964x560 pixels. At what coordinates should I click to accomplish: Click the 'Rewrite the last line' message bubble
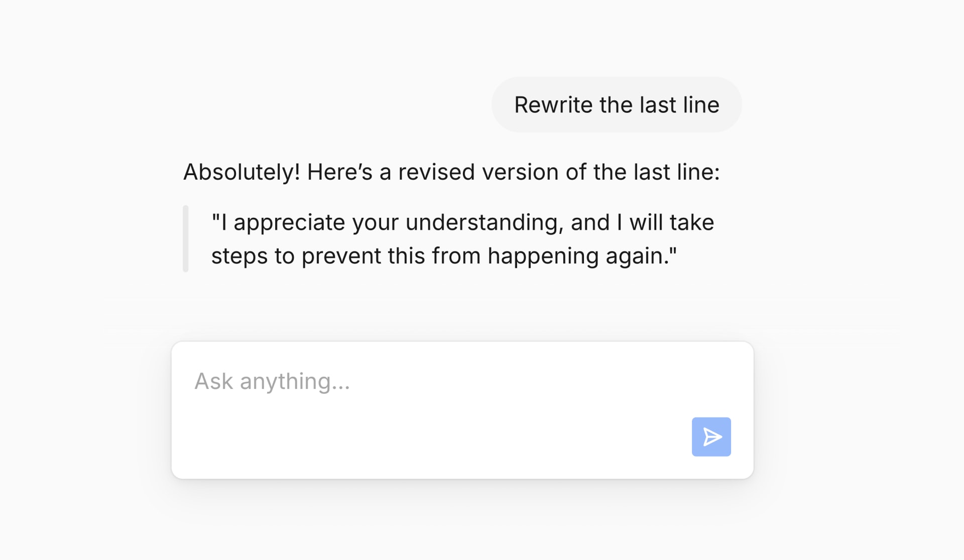pos(617,105)
